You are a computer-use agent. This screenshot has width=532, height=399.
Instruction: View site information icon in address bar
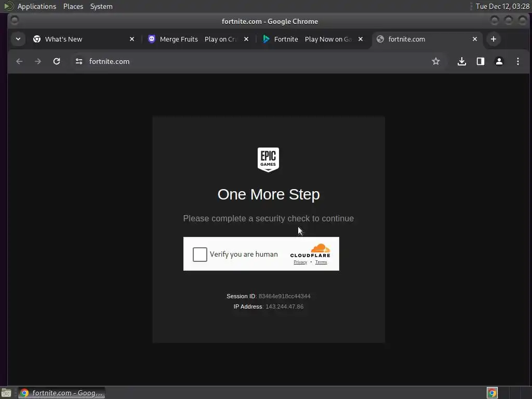(x=79, y=61)
